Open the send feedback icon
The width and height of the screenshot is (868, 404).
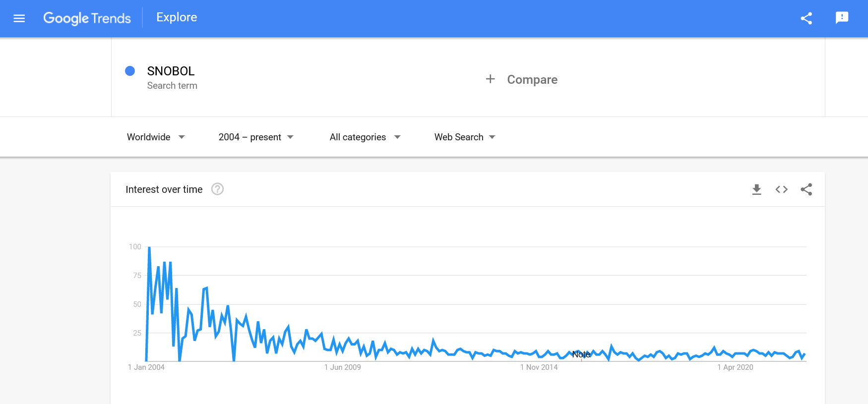coord(842,18)
